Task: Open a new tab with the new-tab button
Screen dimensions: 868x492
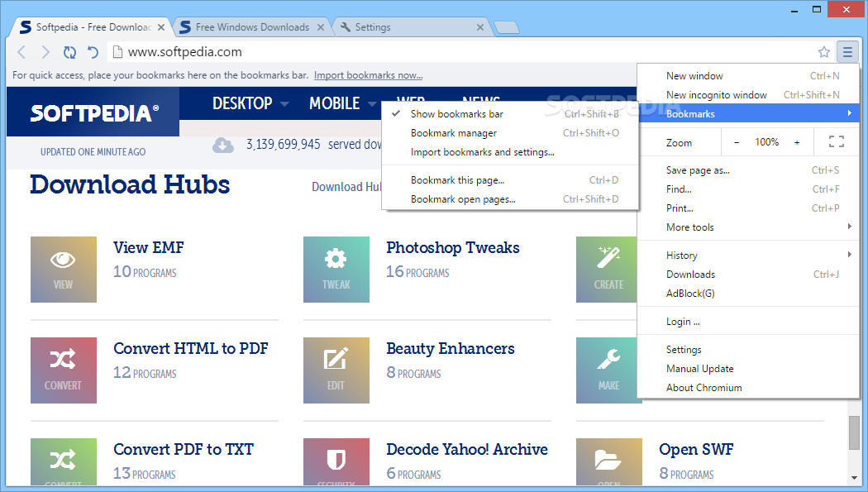Action: click(x=506, y=27)
